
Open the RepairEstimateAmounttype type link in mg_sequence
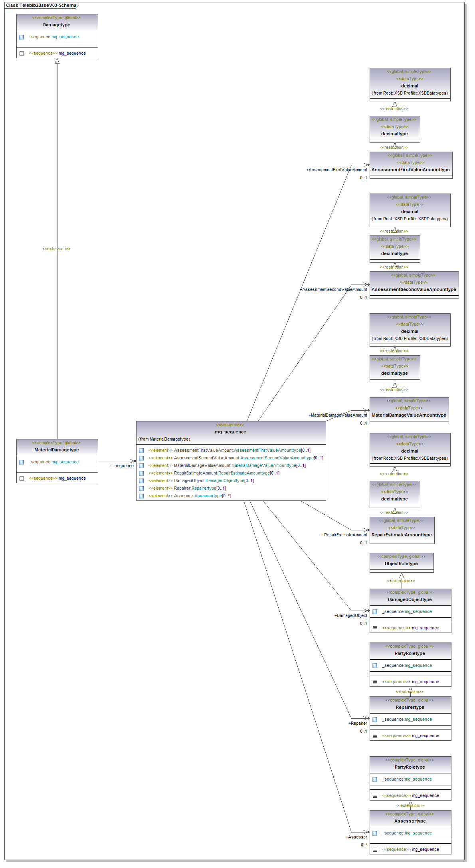point(244,473)
